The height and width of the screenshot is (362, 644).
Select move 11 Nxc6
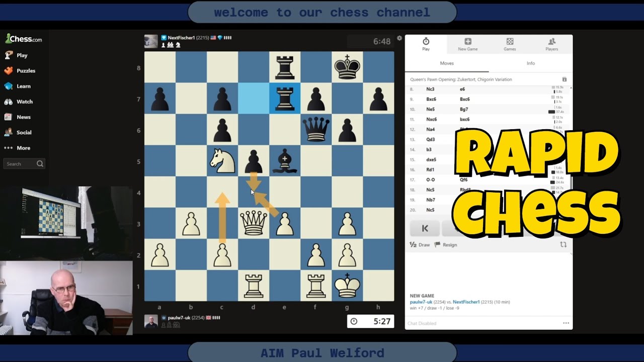(432, 119)
